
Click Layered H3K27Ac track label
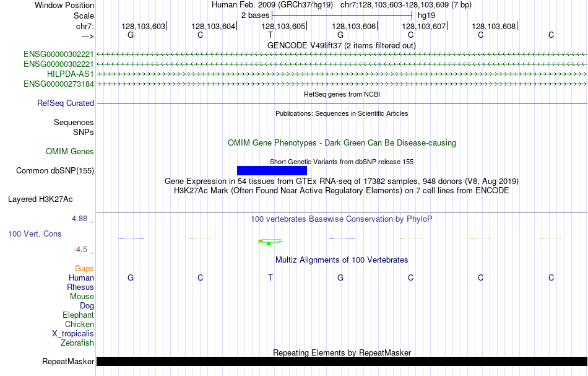(x=40, y=199)
